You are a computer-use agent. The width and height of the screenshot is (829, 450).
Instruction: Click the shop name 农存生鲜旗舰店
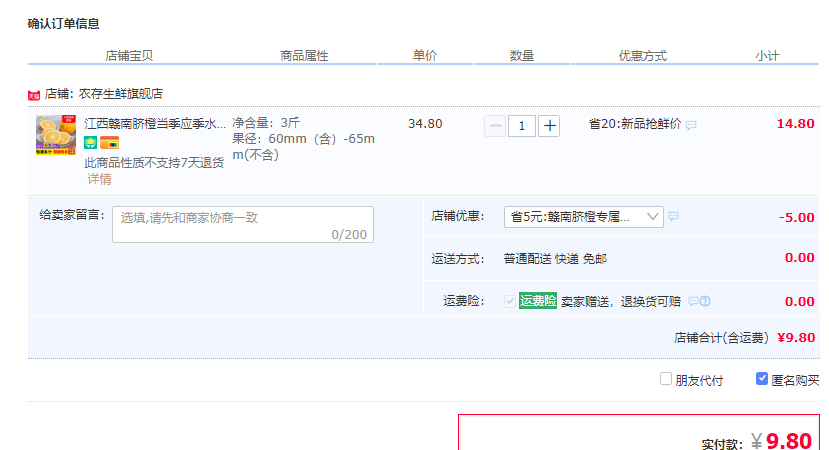121,94
